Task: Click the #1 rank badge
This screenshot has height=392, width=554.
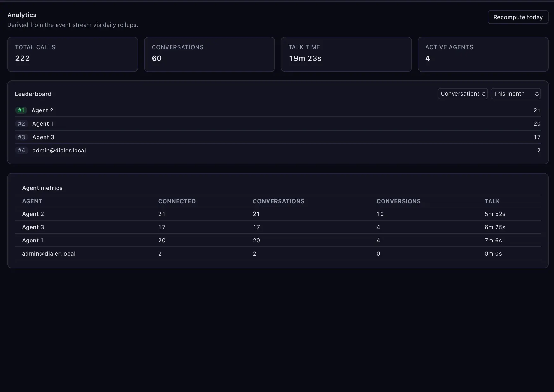Action: [x=21, y=110]
